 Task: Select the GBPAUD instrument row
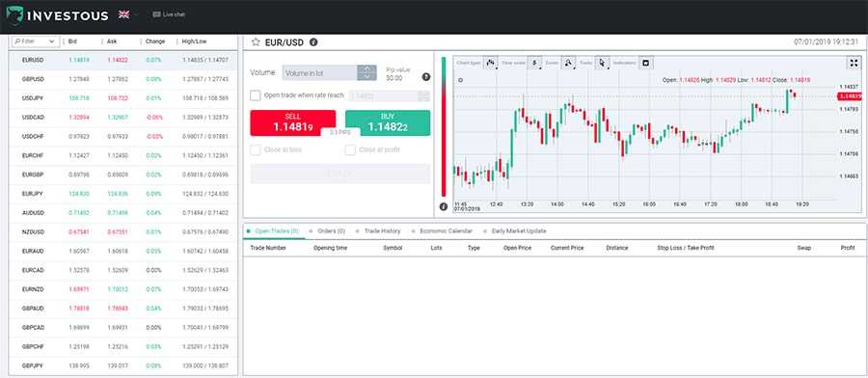point(123,309)
